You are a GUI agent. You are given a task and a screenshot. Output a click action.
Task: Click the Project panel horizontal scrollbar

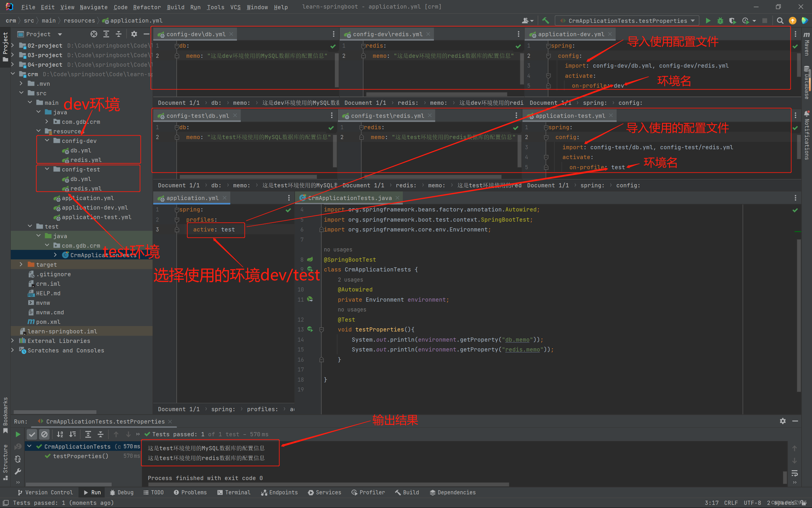[x=55, y=411]
